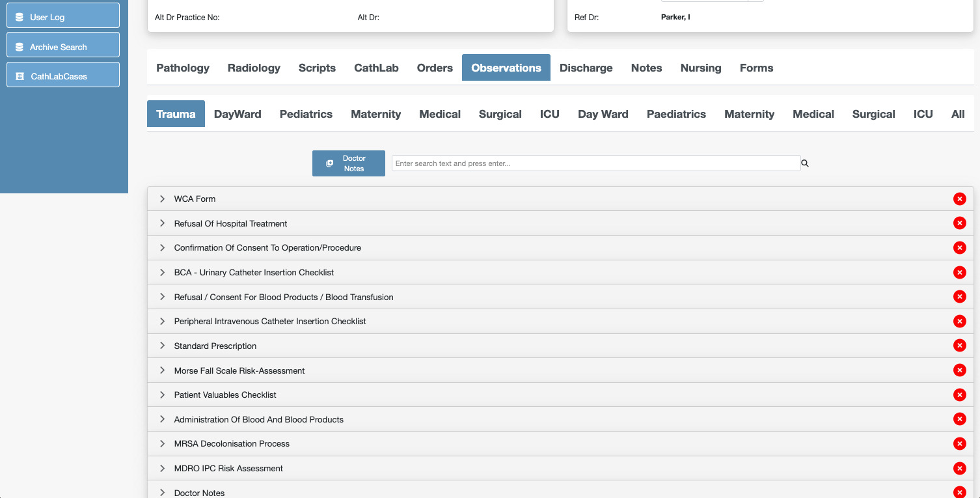Select the DayWard sub-tab
The width and height of the screenshot is (980, 498).
[238, 114]
